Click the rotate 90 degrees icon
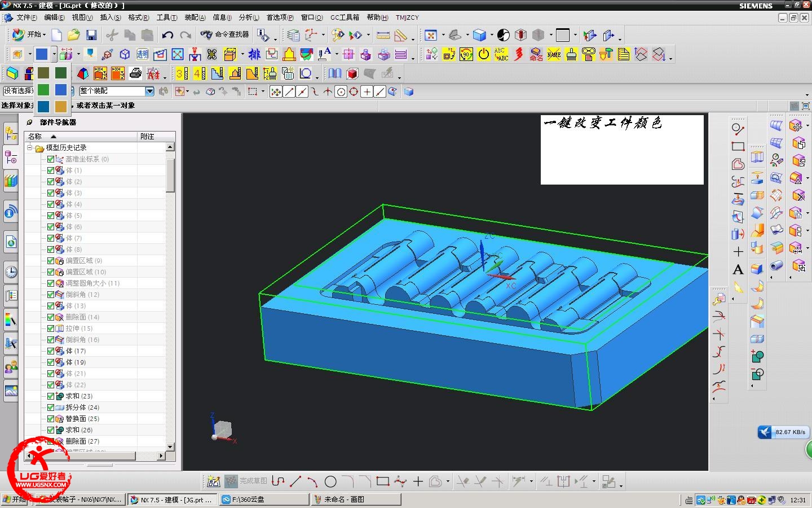Image resolution: width=812 pixels, height=508 pixels. click(x=466, y=54)
